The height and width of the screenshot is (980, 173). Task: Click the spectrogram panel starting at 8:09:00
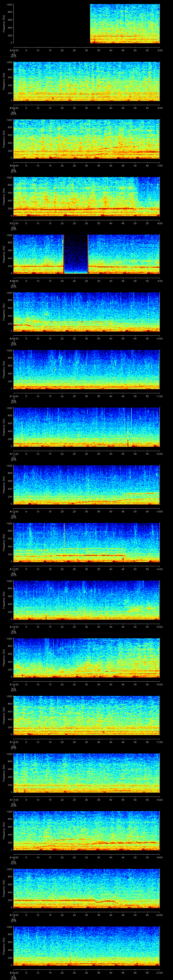87,312
